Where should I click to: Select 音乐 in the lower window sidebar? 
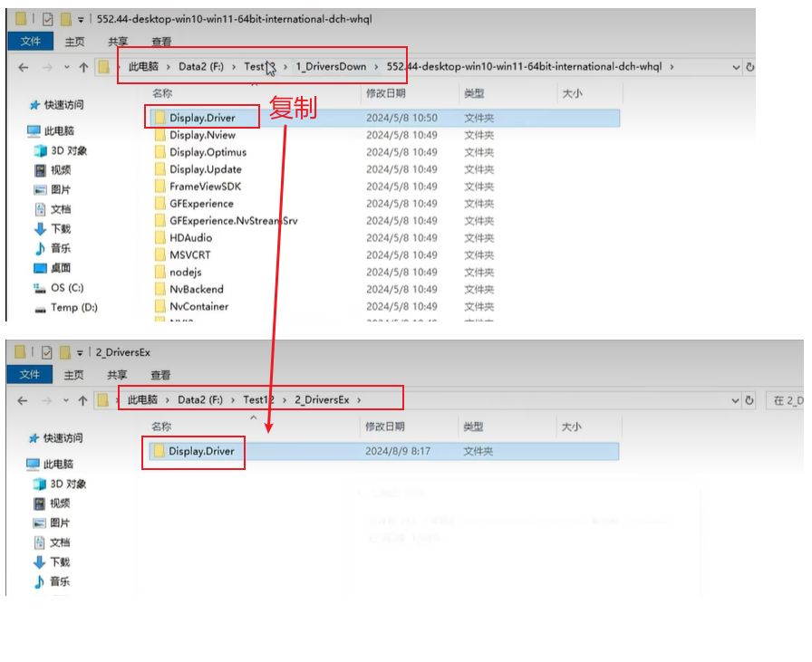[x=60, y=581]
